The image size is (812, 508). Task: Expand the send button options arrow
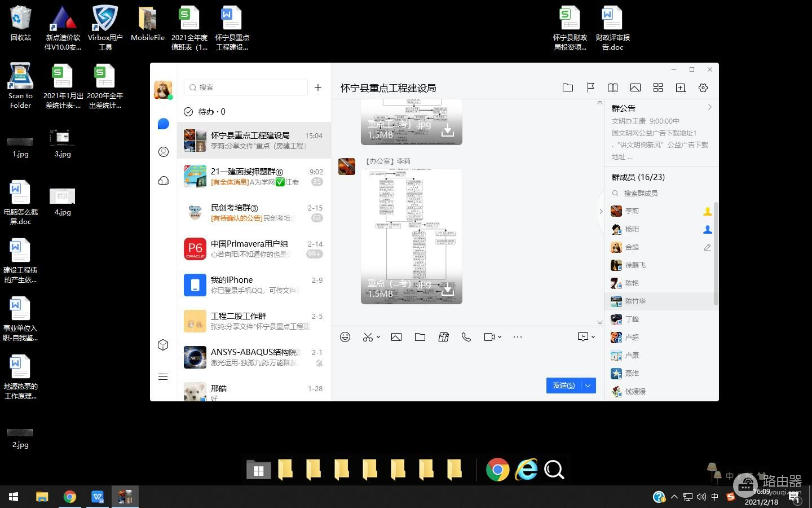588,386
